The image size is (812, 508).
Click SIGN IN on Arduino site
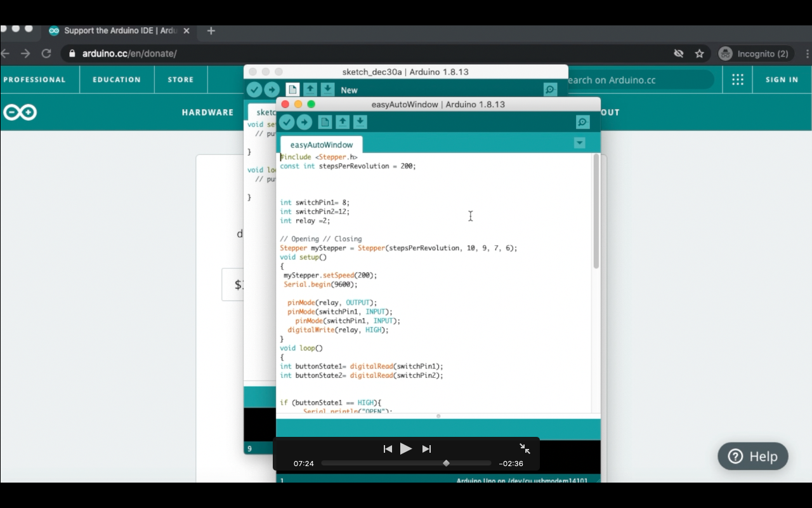tap(782, 79)
